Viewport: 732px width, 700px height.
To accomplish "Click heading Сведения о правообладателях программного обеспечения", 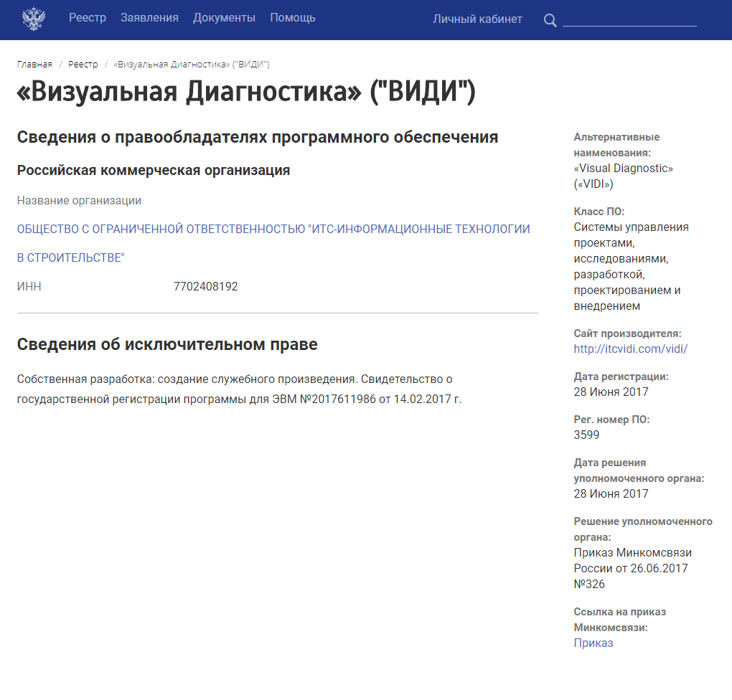I will pyautogui.click(x=258, y=137).
